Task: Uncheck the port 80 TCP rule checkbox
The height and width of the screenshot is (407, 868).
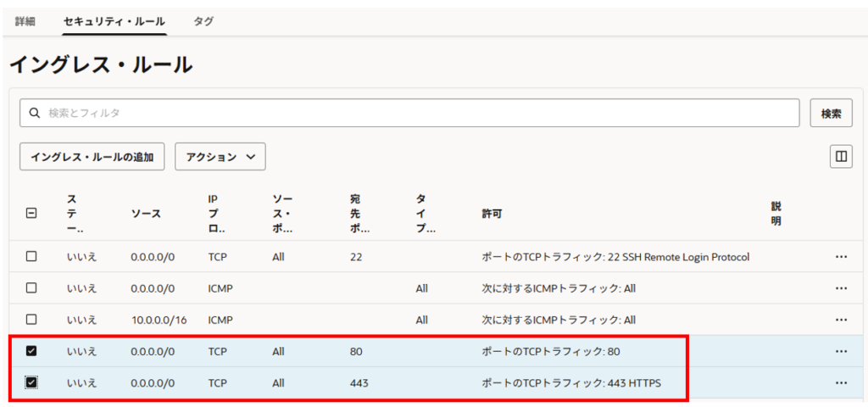Action: click(31, 351)
